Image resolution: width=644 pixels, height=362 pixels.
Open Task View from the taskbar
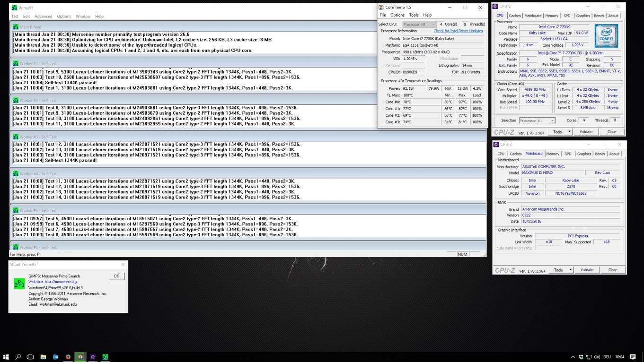point(30,357)
